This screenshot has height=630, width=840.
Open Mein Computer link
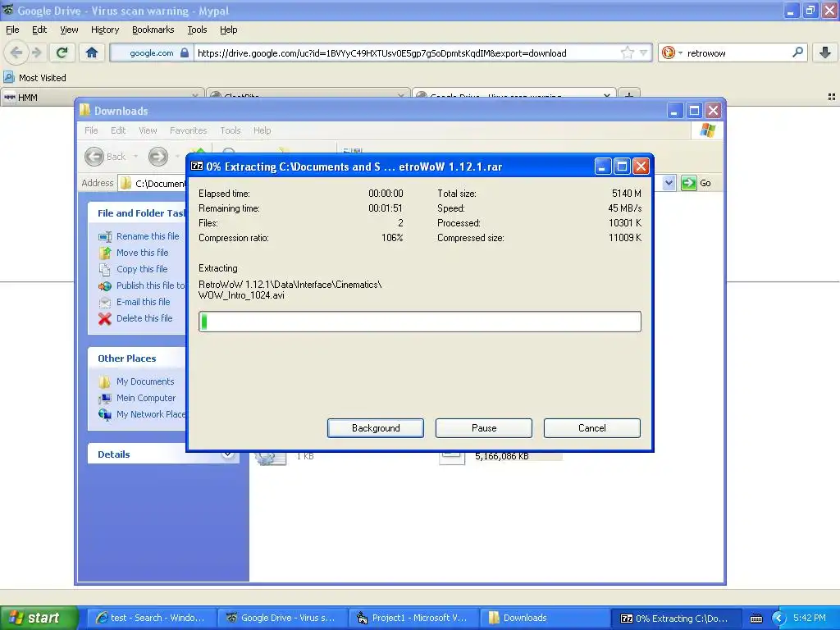click(x=146, y=398)
